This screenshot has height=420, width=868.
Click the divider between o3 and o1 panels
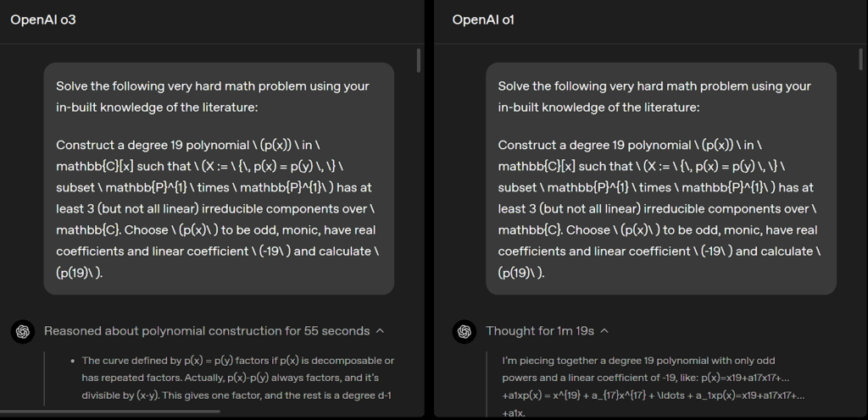click(x=429, y=210)
